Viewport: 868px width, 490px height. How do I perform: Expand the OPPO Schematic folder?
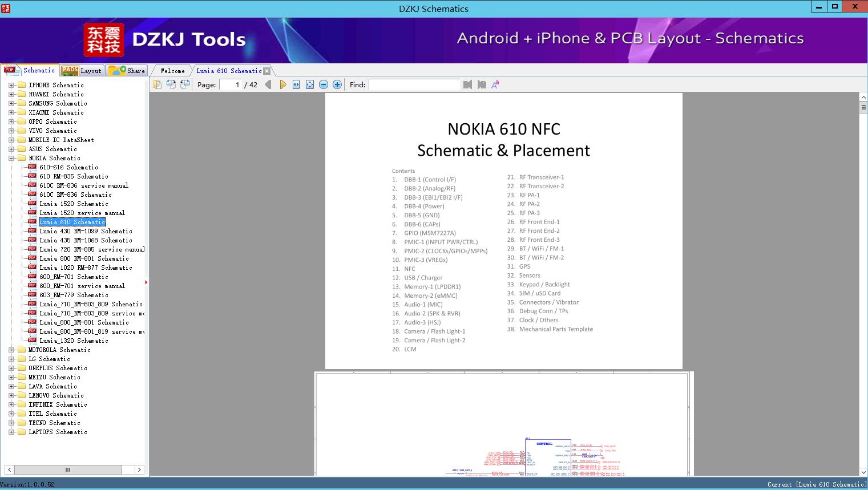[x=11, y=122]
